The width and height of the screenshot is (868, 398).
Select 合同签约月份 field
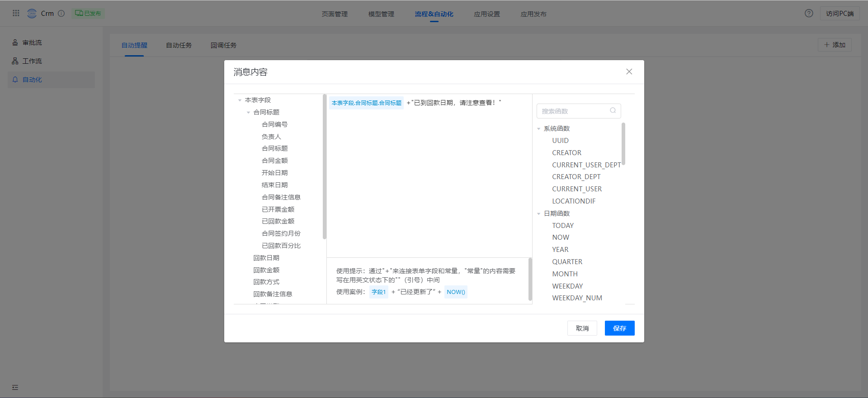tap(281, 233)
